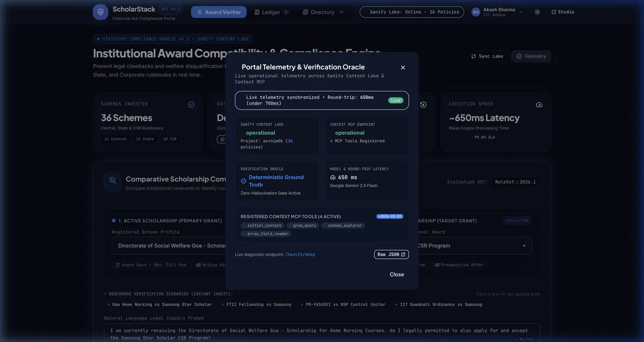This screenshot has width=644, height=342.
Task: Open the Studio external link
Action: pyautogui.click(x=562, y=12)
